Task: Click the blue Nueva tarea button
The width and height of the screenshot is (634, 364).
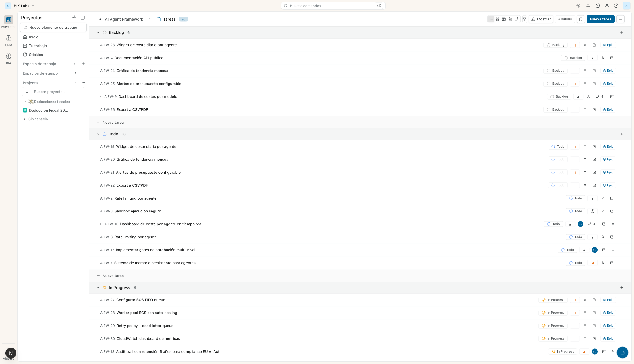Action: 600,19
